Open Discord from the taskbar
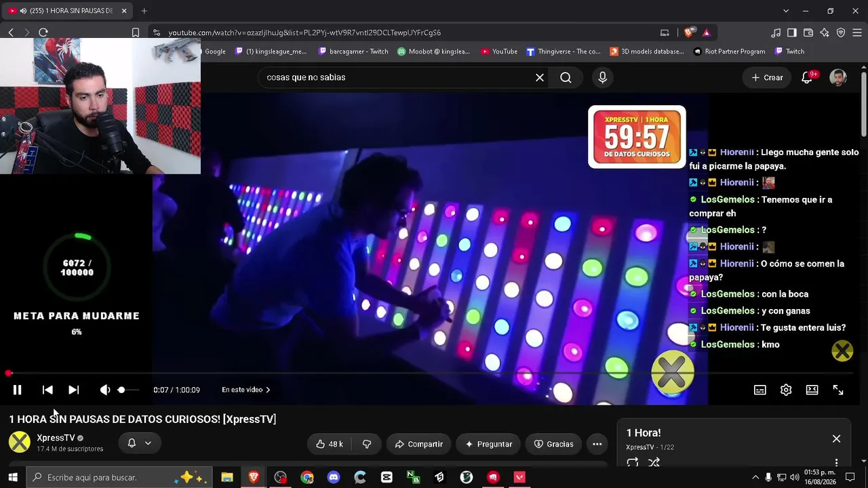 click(x=334, y=477)
